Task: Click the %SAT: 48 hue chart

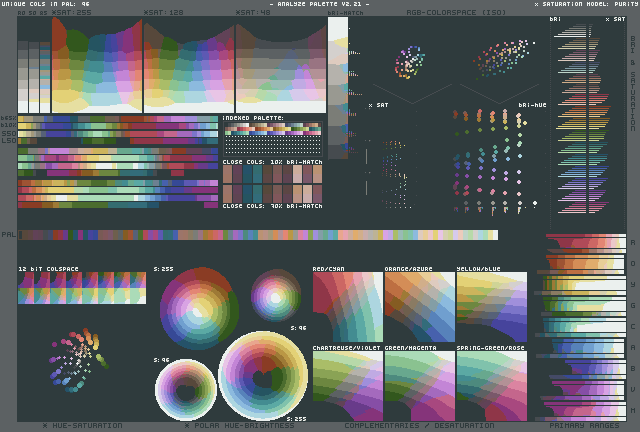Action: (x=280, y=64)
